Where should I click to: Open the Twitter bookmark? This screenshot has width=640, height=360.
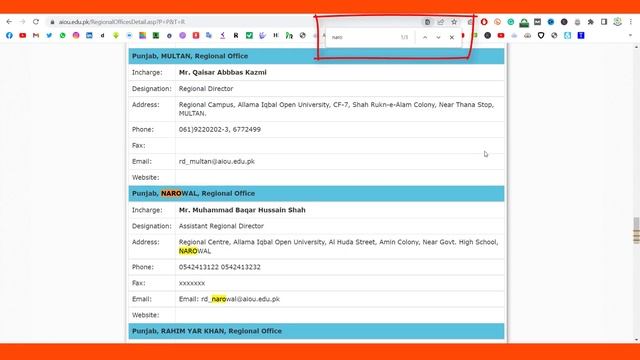(49, 36)
